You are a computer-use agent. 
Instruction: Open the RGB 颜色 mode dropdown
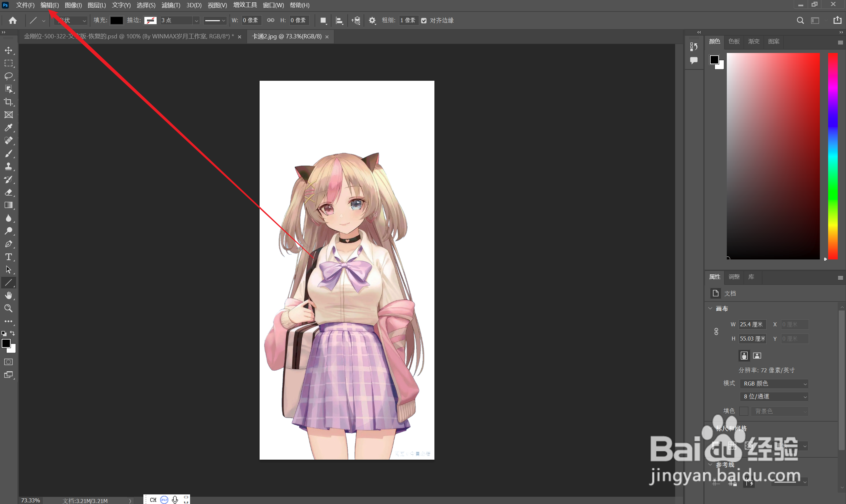click(x=773, y=384)
